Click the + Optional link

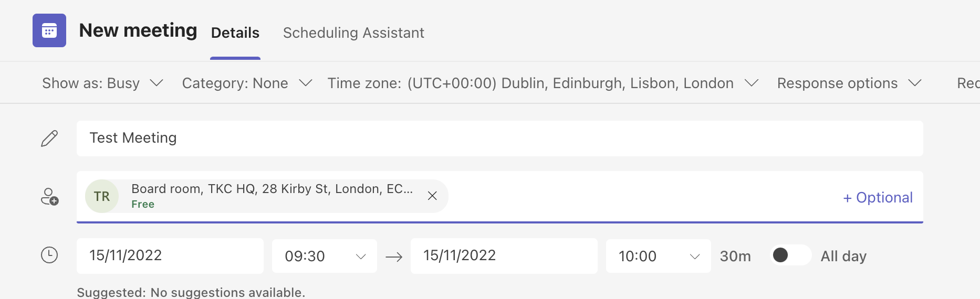[878, 197]
